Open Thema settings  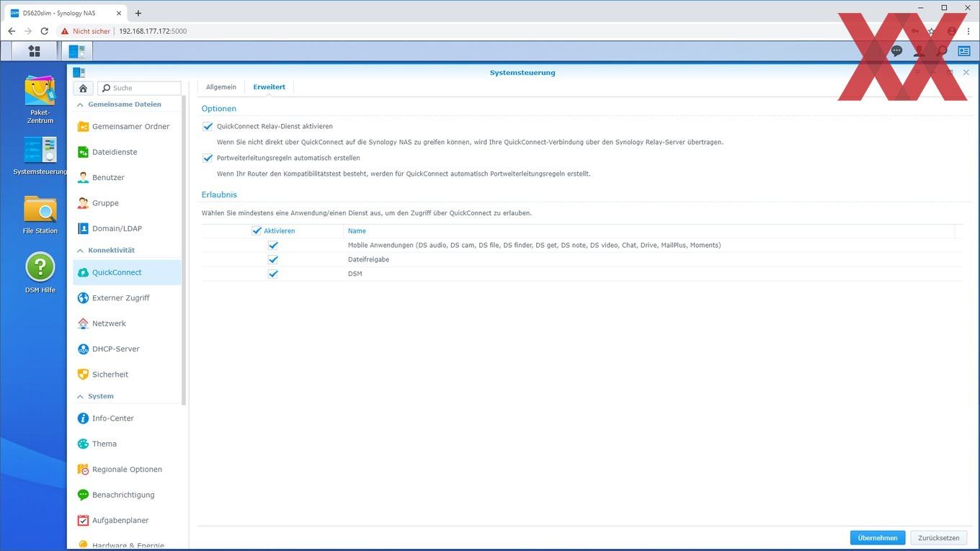tap(127, 444)
